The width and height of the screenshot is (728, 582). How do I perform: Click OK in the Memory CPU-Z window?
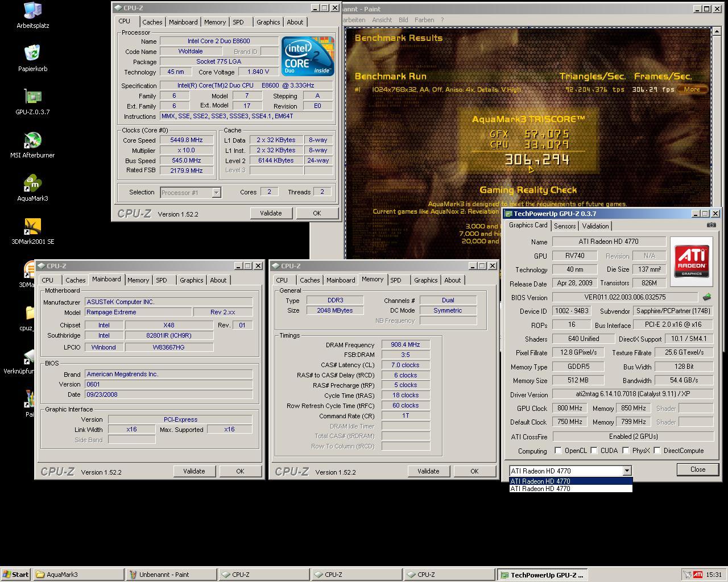pos(474,471)
